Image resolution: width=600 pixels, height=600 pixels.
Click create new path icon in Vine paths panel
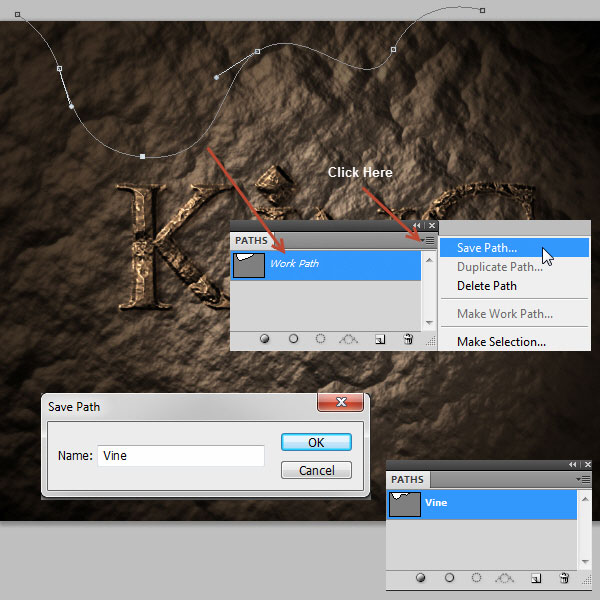coord(536,578)
